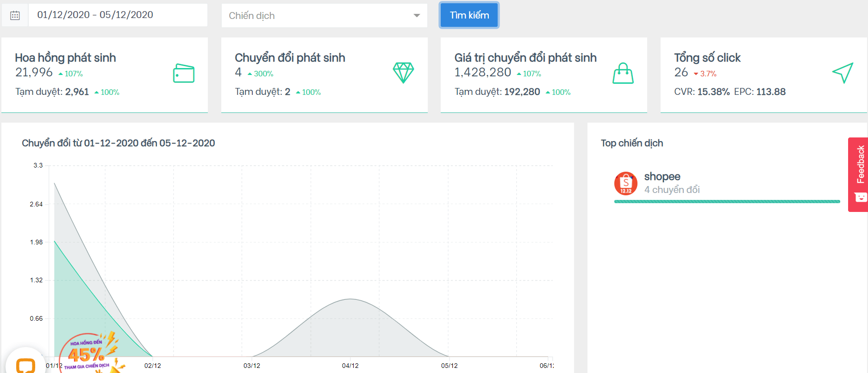Screen dimensions: 868x373
Task: Click the 300% increase indicator
Action: pos(260,74)
